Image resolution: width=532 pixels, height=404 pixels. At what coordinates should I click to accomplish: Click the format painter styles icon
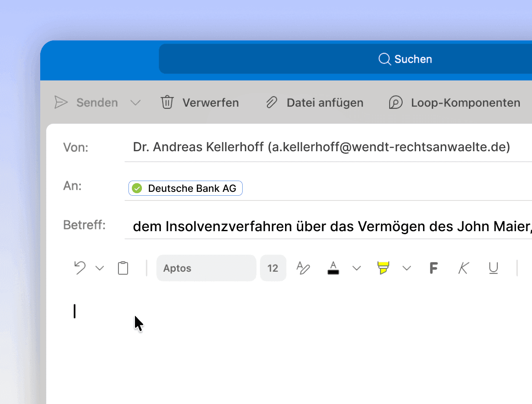click(x=303, y=268)
